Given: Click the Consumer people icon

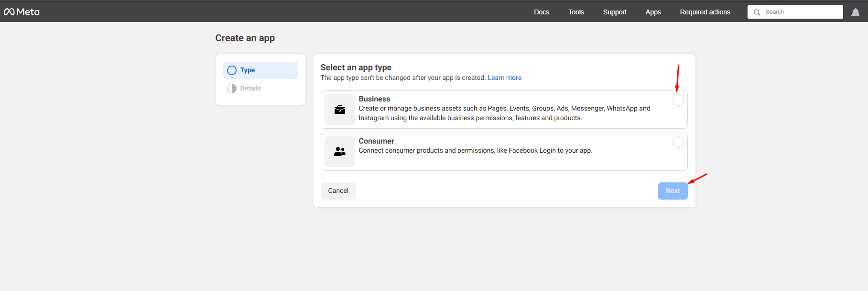Looking at the screenshot, I should coord(339,152).
